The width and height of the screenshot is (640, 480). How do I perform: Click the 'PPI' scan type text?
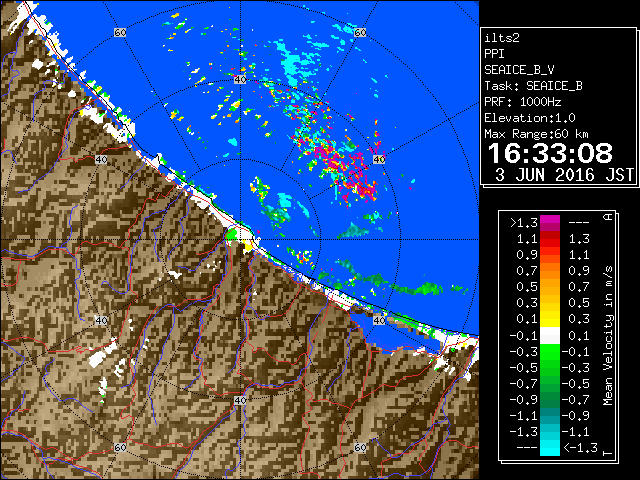[494, 54]
